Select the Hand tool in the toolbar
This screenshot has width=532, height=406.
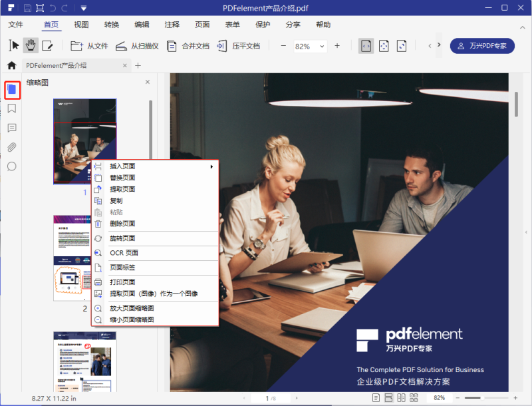tap(31, 45)
